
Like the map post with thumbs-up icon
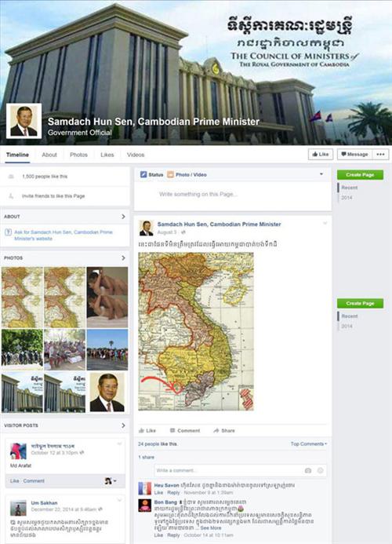coord(141,430)
